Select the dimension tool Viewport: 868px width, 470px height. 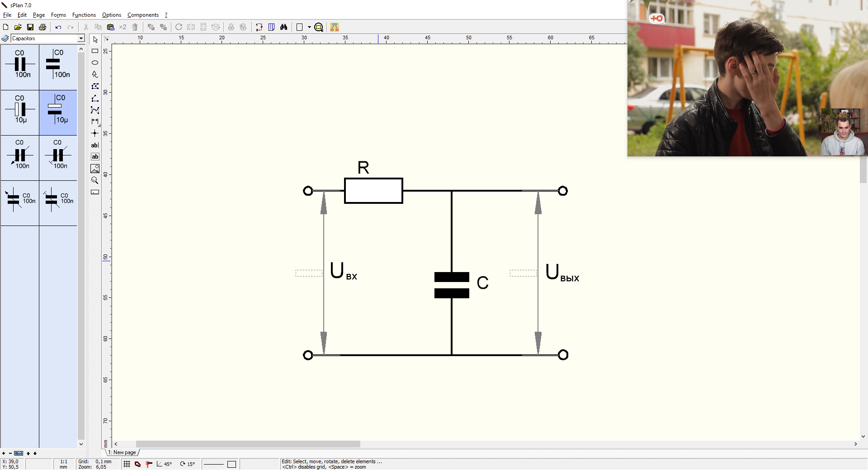[95, 122]
